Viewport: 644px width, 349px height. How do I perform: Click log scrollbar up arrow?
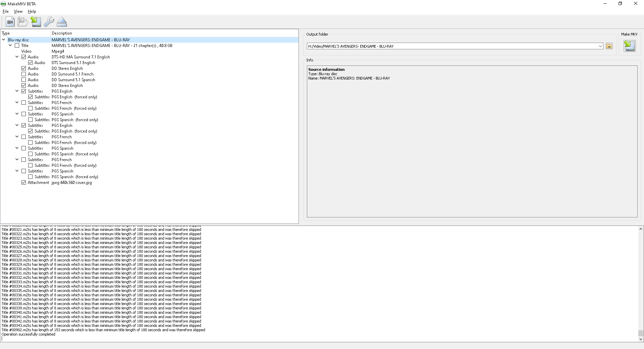[x=641, y=229]
